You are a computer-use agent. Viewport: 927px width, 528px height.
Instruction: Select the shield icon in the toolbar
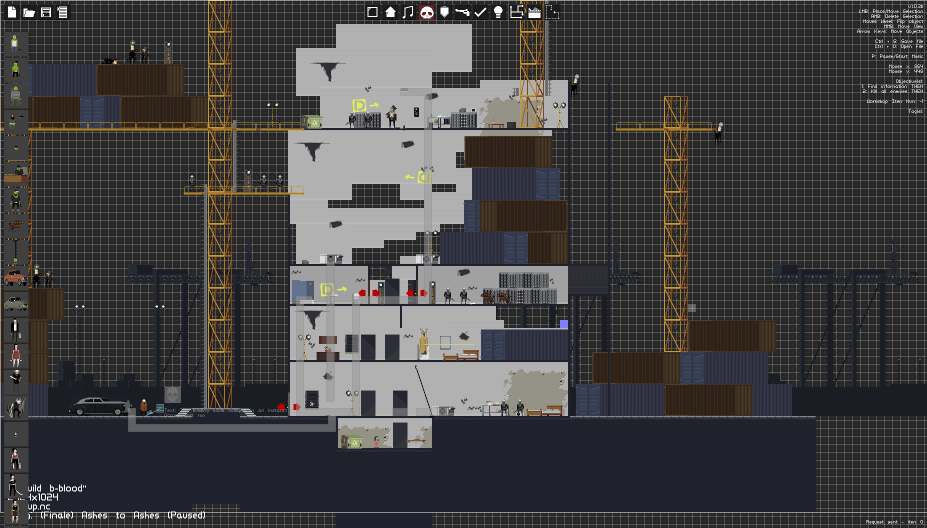click(444, 12)
